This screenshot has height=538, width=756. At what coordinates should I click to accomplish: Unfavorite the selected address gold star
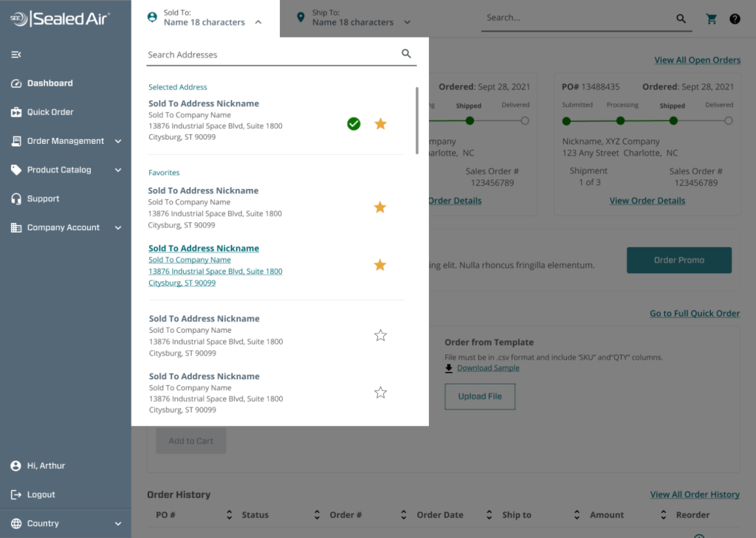pos(380,124)
